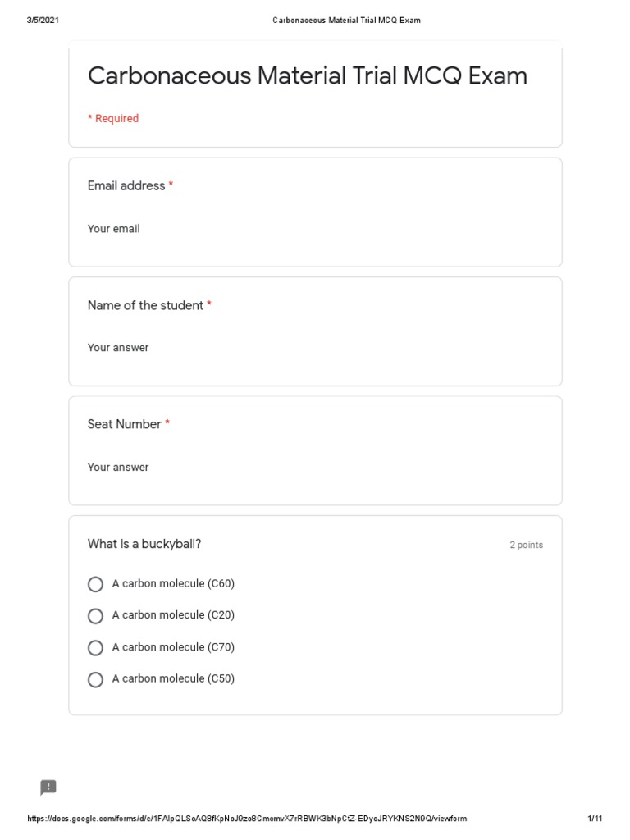Click the 'Email address' field label

(126, 186)
